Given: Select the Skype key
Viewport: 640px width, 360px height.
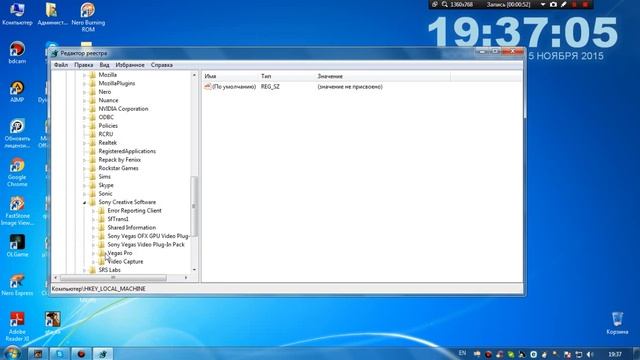Looking at the screenshot, I should [106, 185].
